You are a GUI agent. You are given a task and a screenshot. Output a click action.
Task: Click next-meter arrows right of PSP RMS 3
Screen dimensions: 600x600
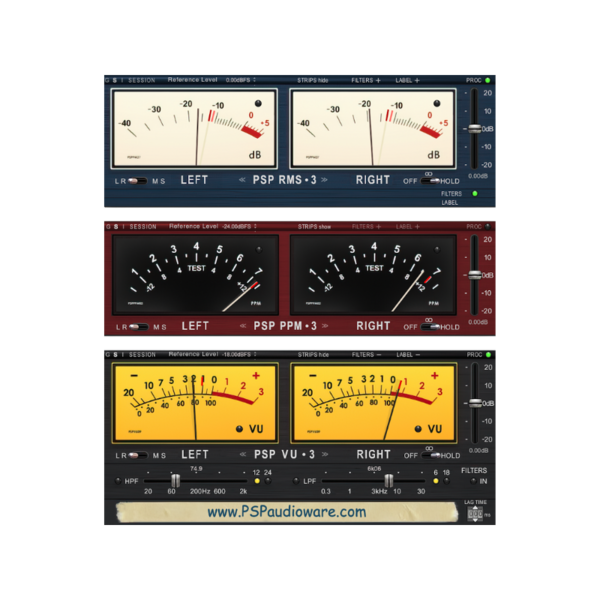[324, 179]
